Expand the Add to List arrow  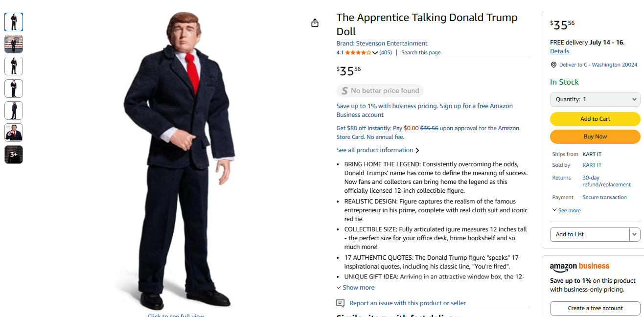point(635,234)
